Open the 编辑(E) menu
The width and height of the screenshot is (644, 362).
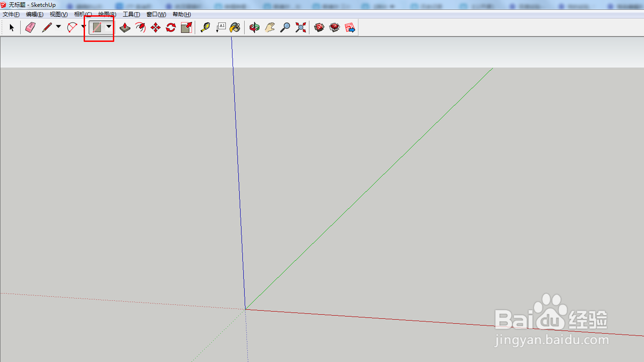(35, 14)
